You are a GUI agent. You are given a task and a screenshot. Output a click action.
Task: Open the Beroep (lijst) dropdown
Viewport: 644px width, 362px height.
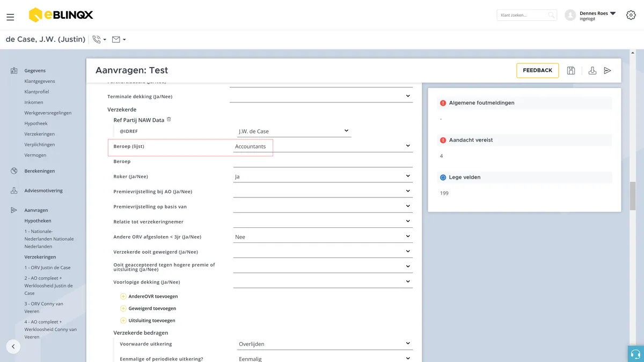[x=323, y=146]
